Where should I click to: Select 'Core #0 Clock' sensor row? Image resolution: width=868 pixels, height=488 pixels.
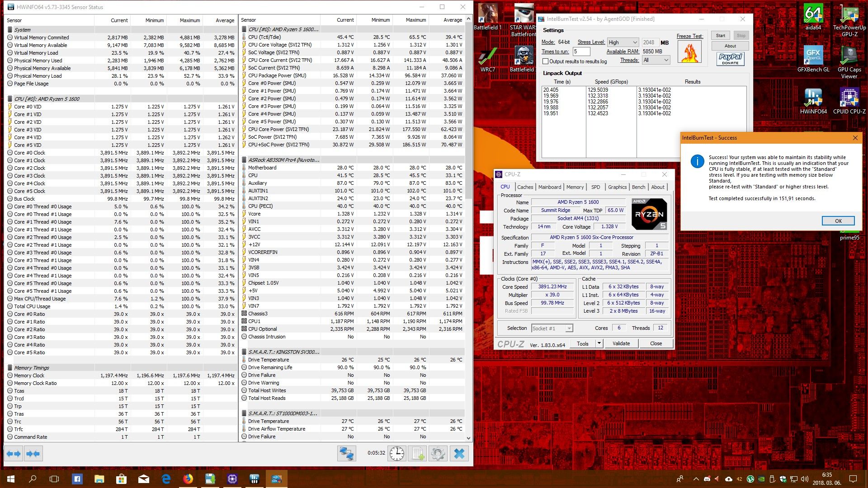121,153
